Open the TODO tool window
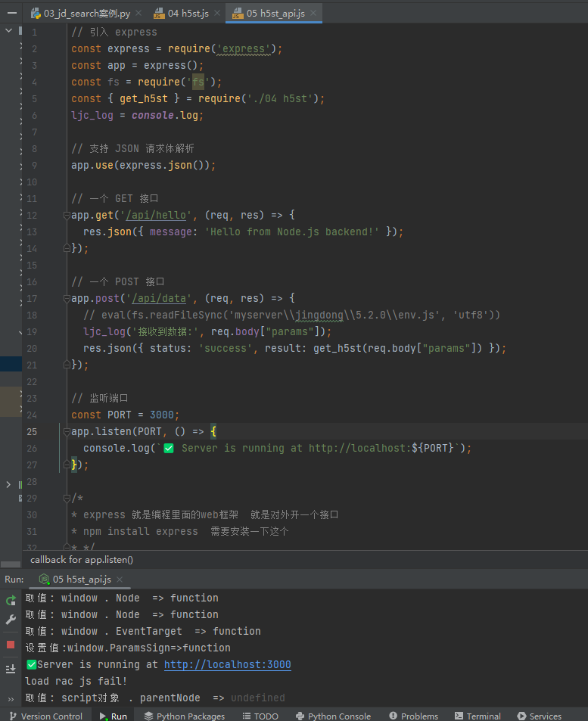The width and height of the screenshot is (588, 721). [260, 716]
